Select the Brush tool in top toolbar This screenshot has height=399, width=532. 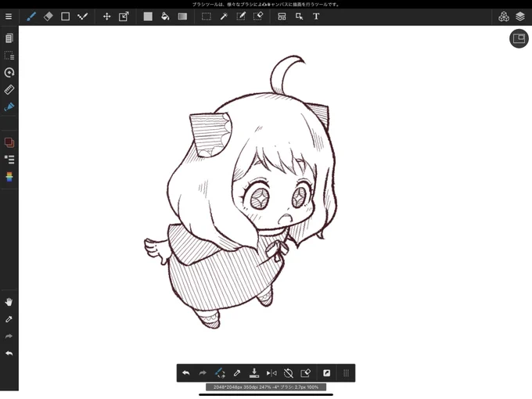pos(31,16)
